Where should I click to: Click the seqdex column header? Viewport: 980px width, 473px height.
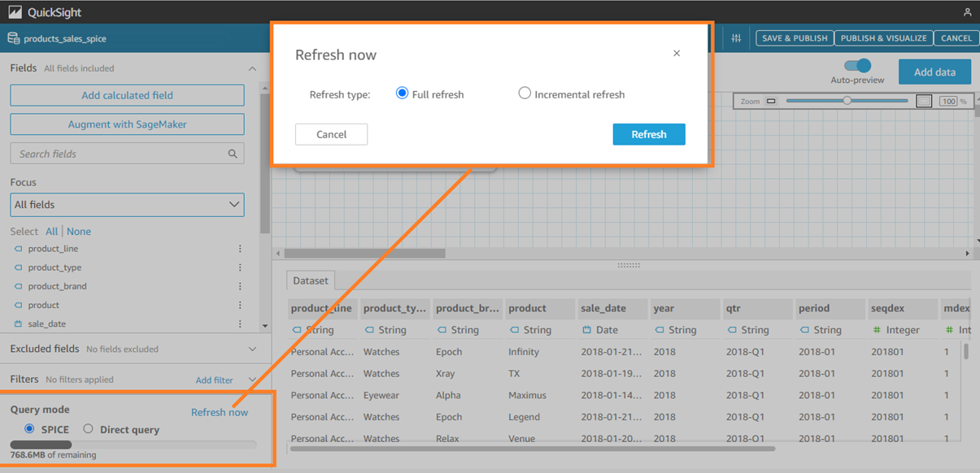pyautogui.click(x=902, y=308)
